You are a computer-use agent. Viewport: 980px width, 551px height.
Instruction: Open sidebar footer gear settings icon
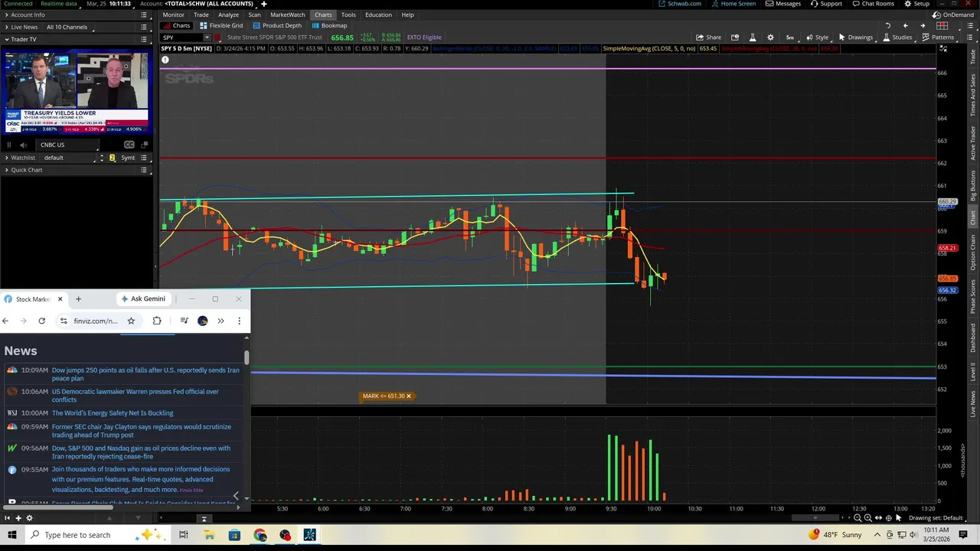point(29,518)
